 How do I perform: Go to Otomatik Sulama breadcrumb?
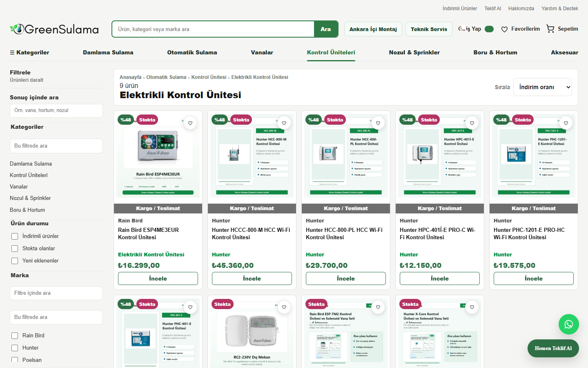coord(166,77)
